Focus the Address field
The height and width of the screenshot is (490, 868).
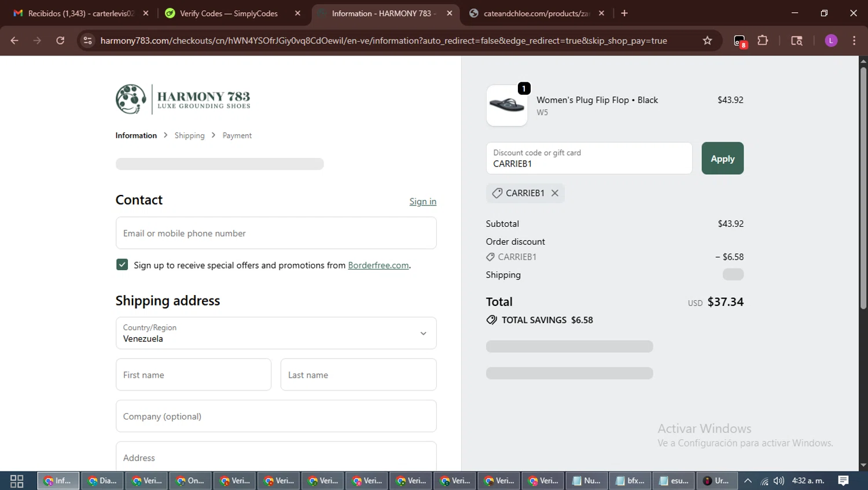coord(276,457)
